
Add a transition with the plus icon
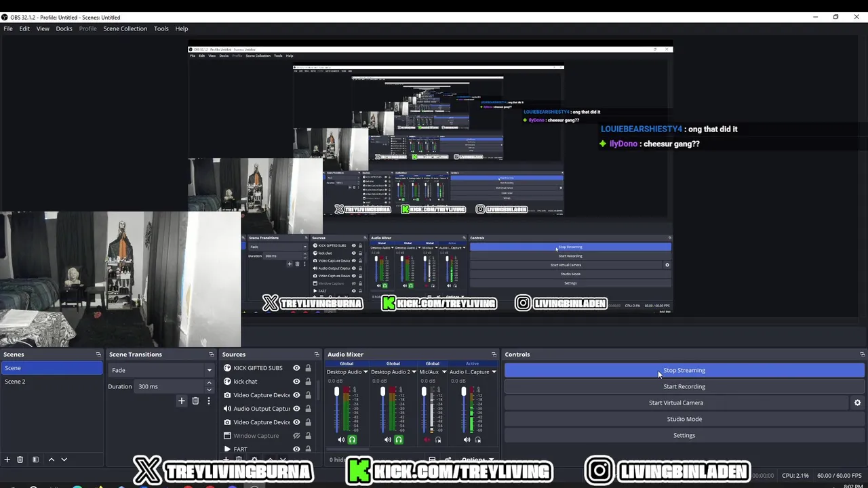(x=181, y=401)
